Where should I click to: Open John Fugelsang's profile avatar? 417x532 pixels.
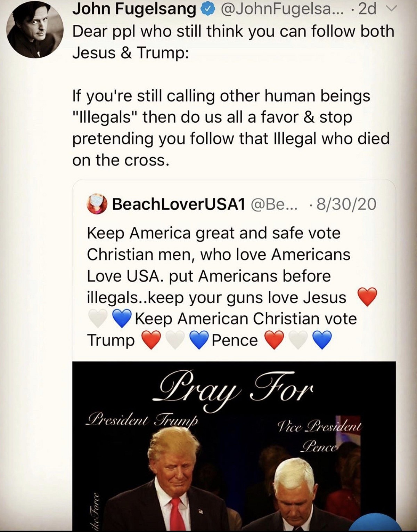(x=35, y=29)
